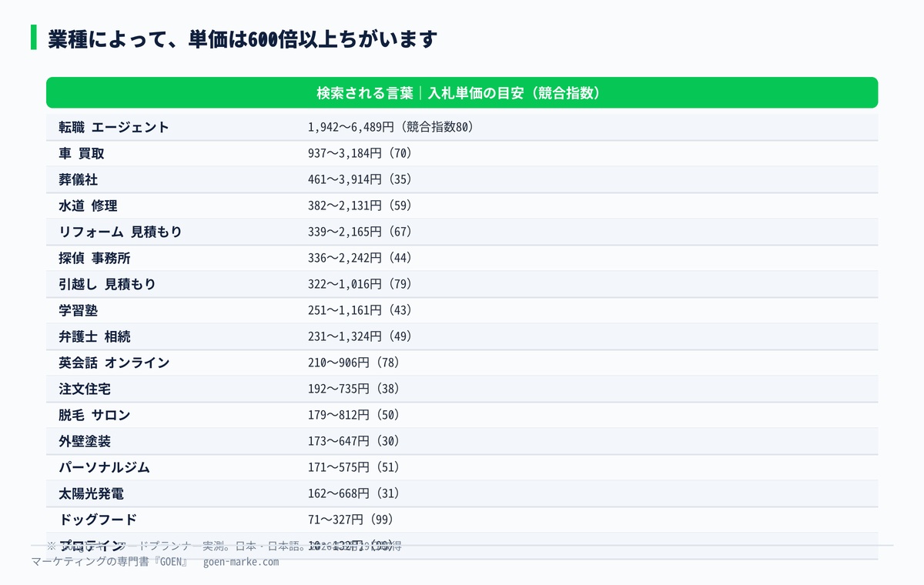Click the heading 業種によって、単価は600倍以上ちがいます

[243, 38]
